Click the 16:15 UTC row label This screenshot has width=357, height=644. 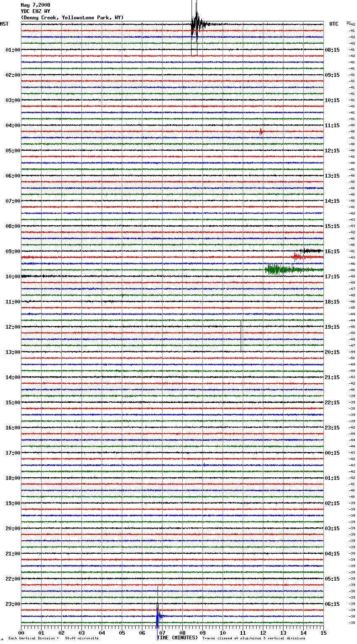tap(332, 251)
